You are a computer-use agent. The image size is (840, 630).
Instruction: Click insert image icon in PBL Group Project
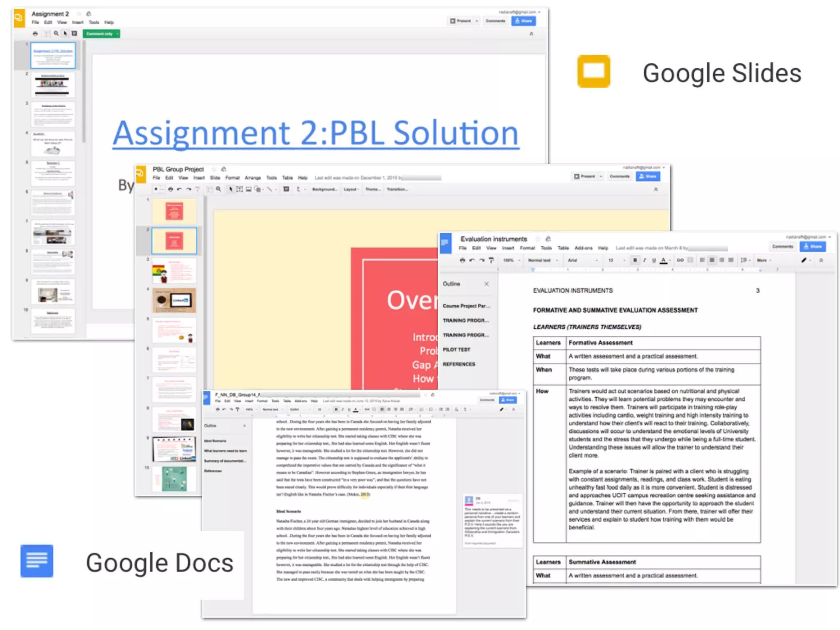pyautogui.click(x=249, y=189)
